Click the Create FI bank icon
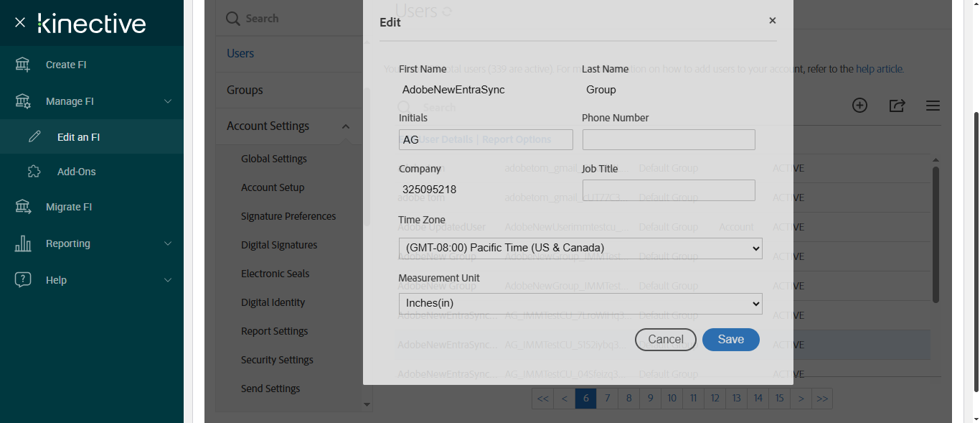The width and height of the screenshot is (980, 423). pyautogui.click(x=23, y=65)
